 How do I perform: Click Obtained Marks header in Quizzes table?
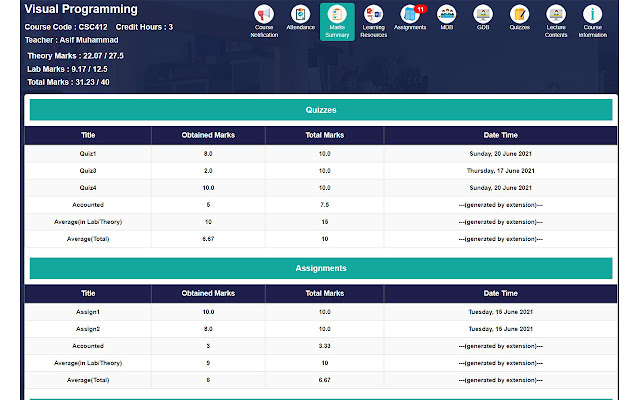click(x=208, y=135)
